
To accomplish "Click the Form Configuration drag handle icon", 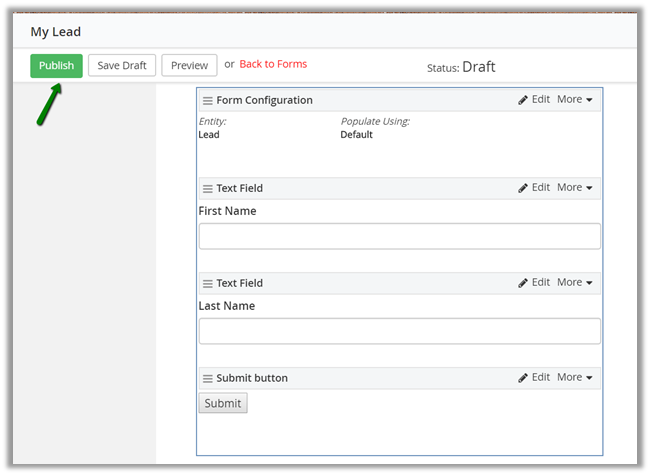I will pyautogui.click(x=208, y=101).
